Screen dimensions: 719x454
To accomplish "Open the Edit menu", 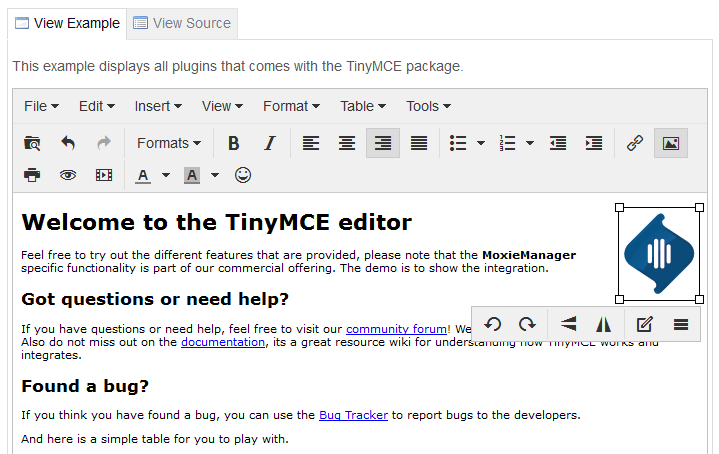I will (97, 106).
